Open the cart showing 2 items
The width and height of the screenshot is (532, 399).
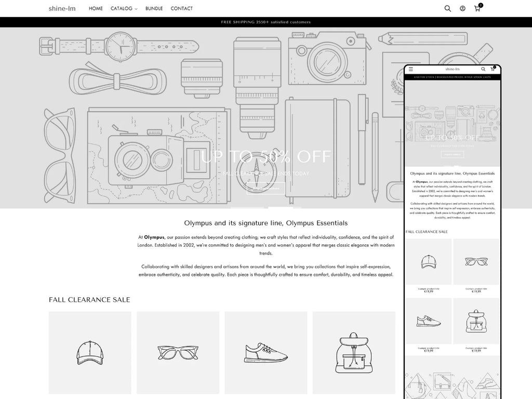[476, 8]
